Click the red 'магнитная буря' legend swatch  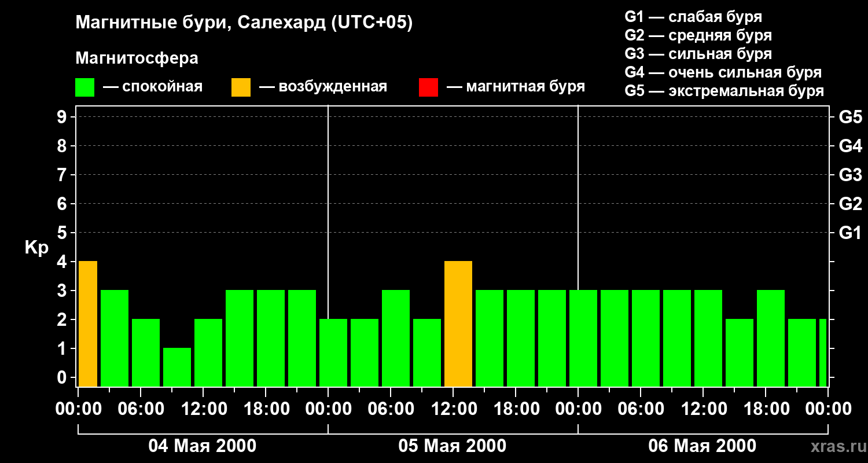(428, 87)
